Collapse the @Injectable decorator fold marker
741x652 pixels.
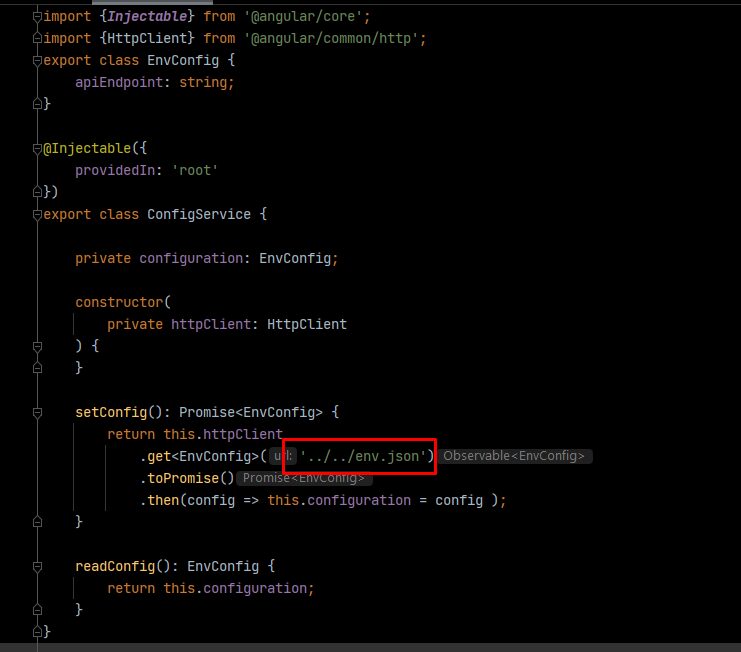click(x=37, y=148)
